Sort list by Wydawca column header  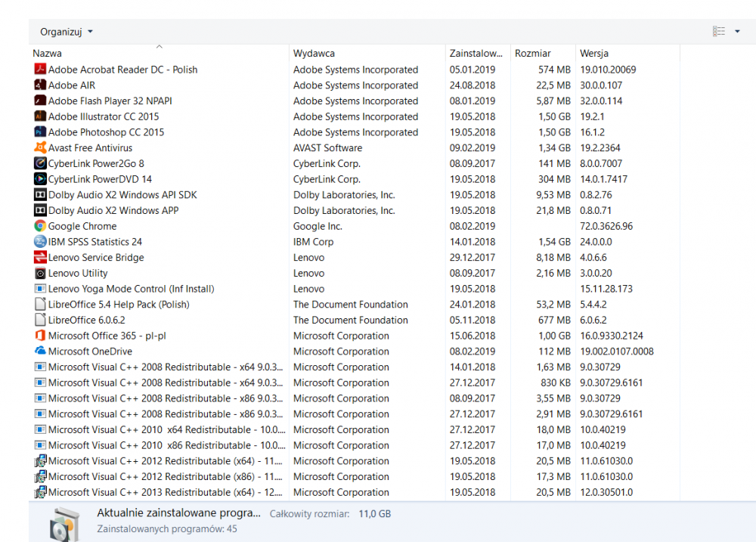pyautogui.click(x=314, y=54)
